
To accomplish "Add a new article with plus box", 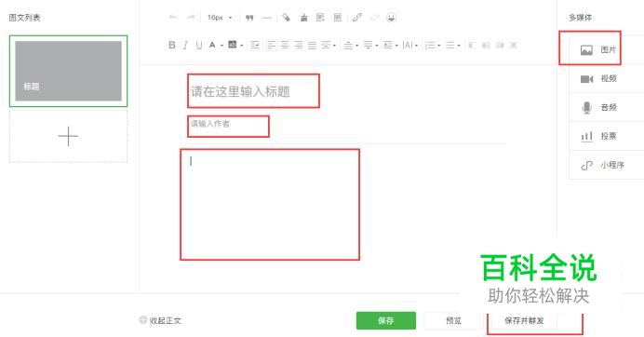I will (68, 136).
